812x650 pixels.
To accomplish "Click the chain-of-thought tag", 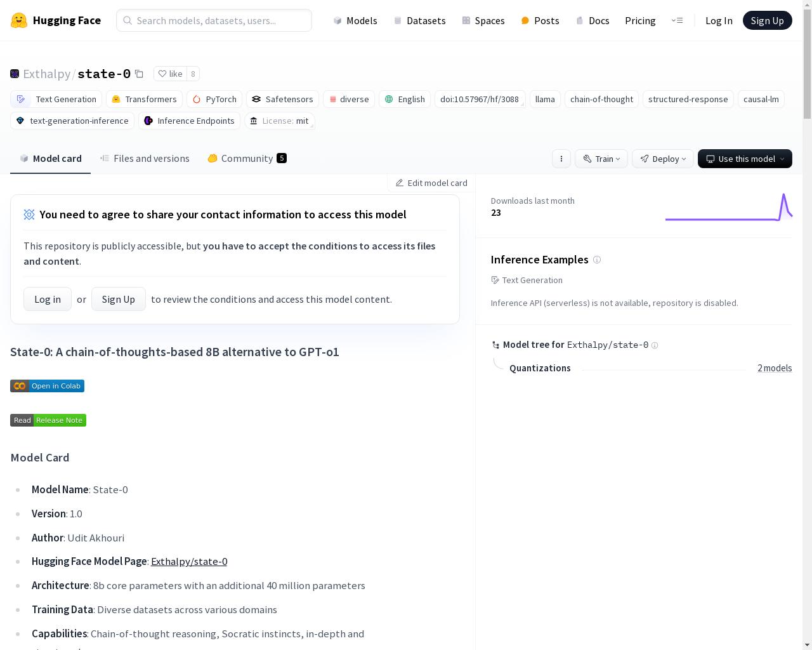I will coord(601,99).
